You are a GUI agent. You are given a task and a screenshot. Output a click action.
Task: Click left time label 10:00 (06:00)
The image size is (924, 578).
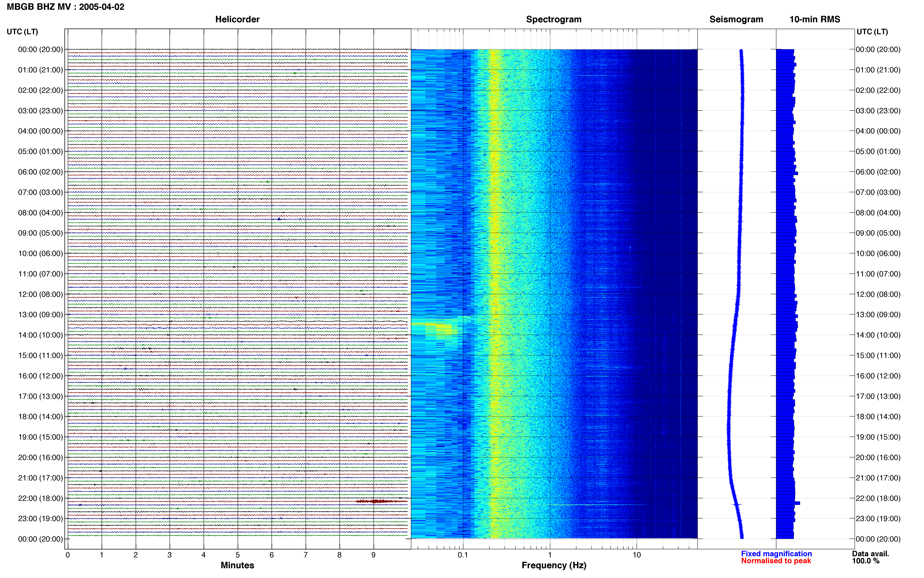pos(41,253)
